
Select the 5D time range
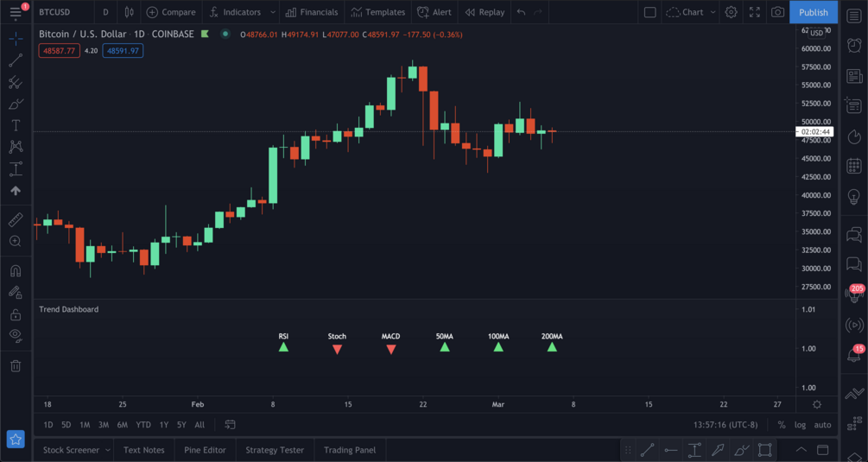tap(66, 425)
